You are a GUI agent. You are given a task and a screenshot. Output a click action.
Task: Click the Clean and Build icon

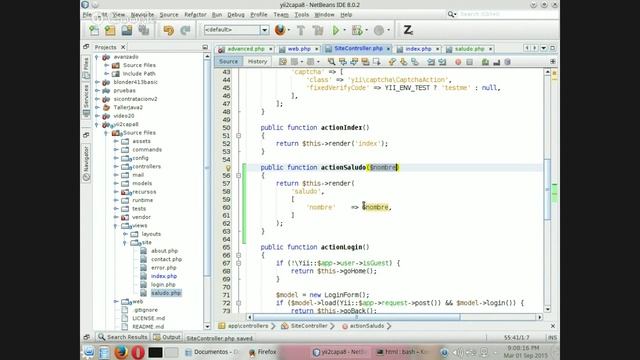click(318, 30)
